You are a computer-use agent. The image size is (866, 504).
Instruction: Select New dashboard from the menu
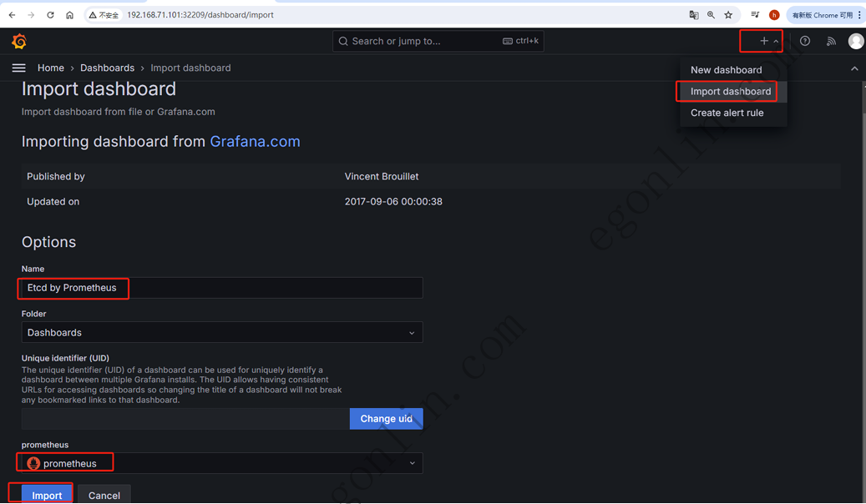point(727,70)
